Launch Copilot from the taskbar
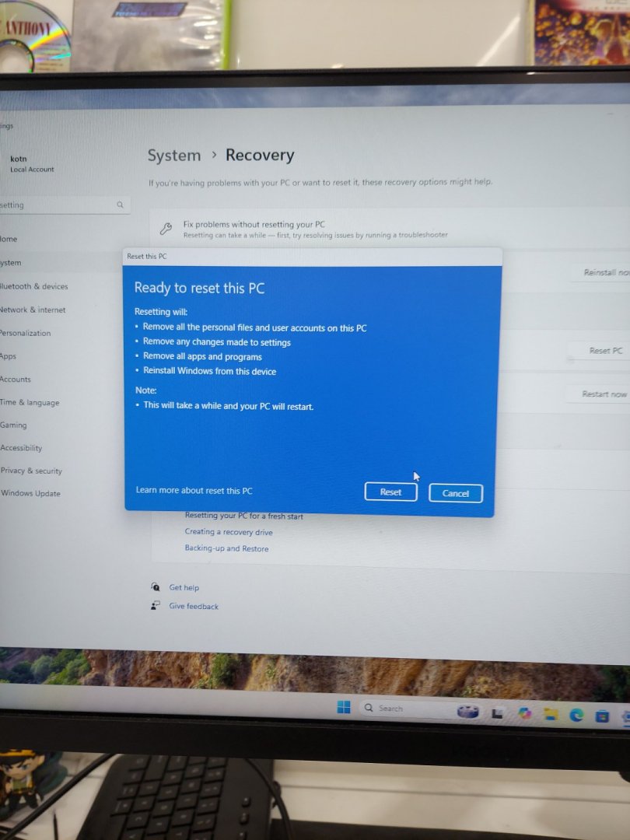Screen dimensions: 630x840 [525, 712]
